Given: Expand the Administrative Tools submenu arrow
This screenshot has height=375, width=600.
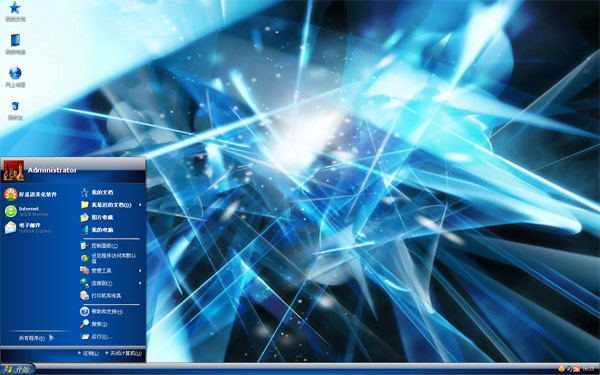Looking at the screenshot, I should (x=140, y=271).
